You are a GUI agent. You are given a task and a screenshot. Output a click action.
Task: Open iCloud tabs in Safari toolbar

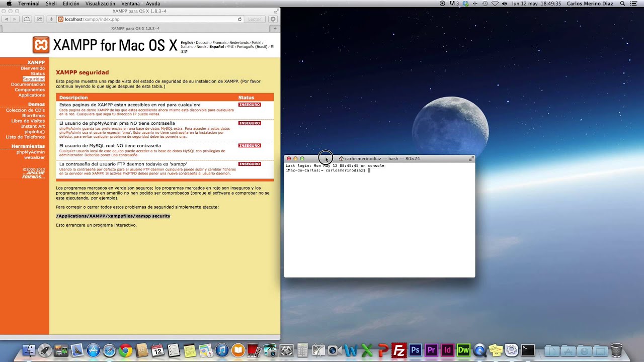click(x=27, y=19)
